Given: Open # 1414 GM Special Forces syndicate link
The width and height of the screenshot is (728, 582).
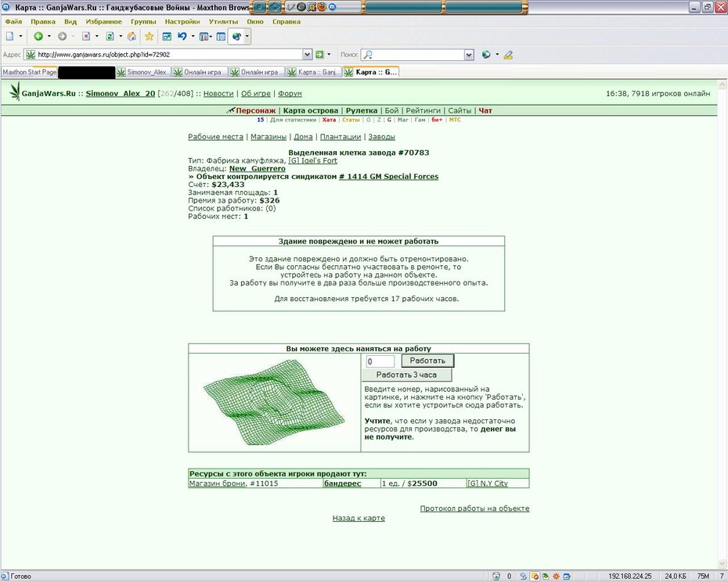Looking at the screenshot, I should point(388,176).
